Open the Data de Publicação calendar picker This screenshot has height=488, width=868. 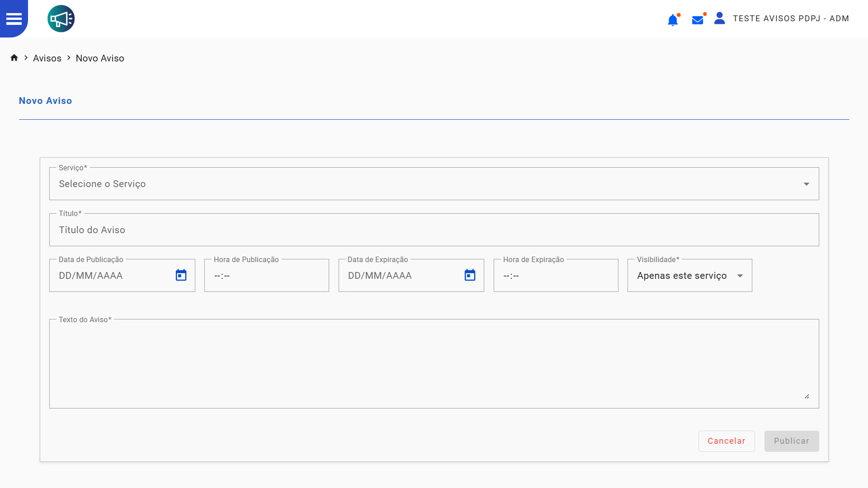pyautogui.click(x=181, y=275)
